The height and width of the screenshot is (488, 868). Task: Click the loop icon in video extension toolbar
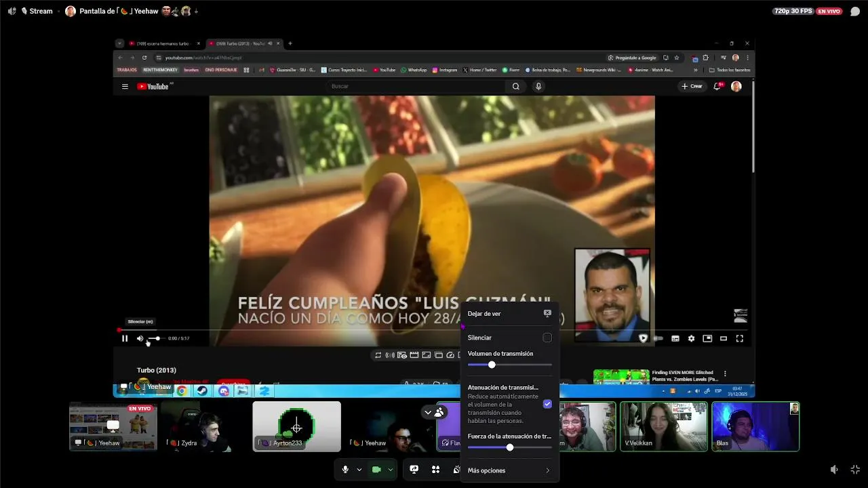(378, 355)
